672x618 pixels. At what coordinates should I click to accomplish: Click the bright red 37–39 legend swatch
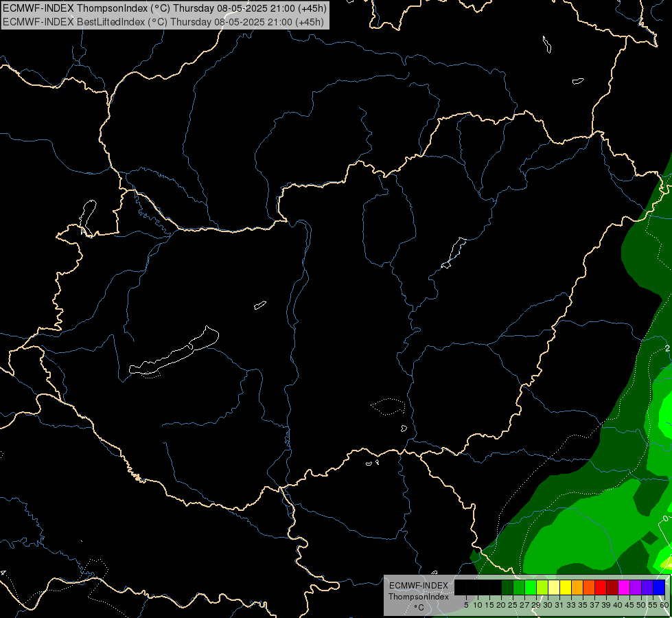coord(601,587)
